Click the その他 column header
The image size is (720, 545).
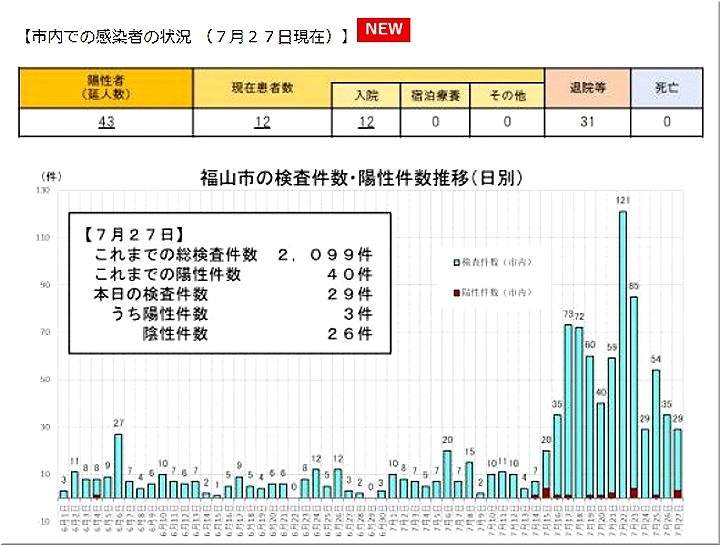coord(507,96)
